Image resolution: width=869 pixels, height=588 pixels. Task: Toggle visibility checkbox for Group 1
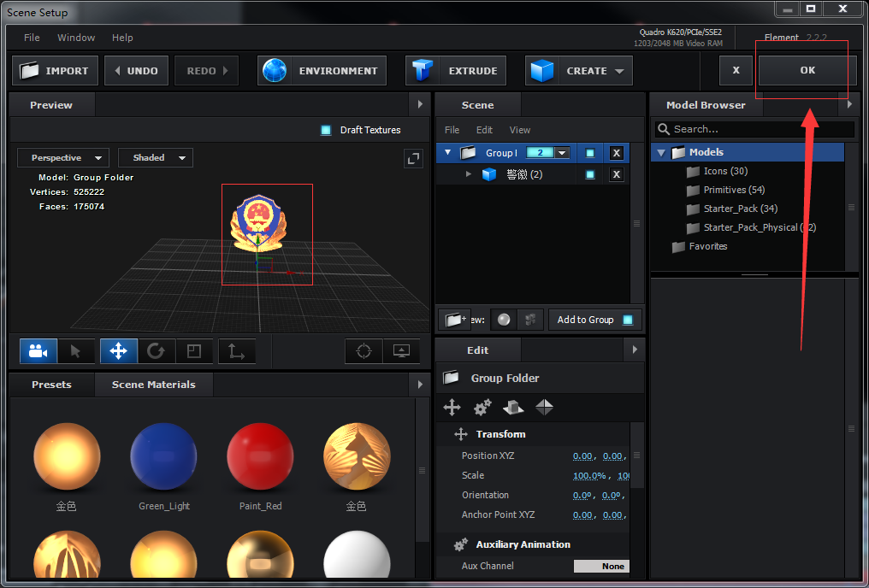coord(590,153)
